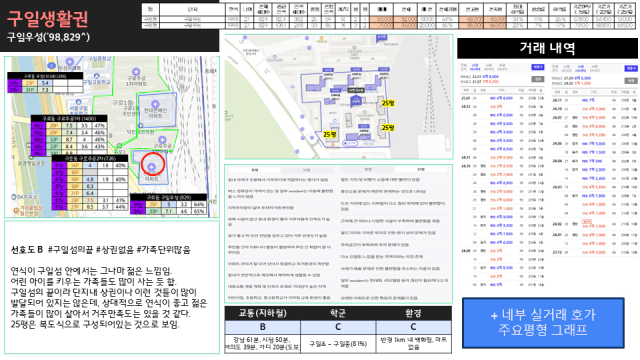Viewport: 640px width, 360px height.
Task: Select the highlighted 33평 tab in the right transaction panel
Action: tap(580, 68)
